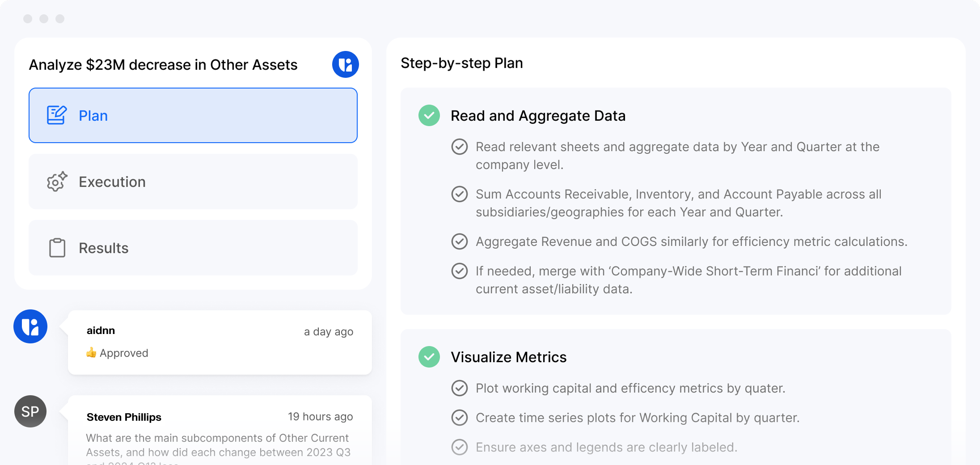Open the aidnn Approved comment card

pos(220,342)
